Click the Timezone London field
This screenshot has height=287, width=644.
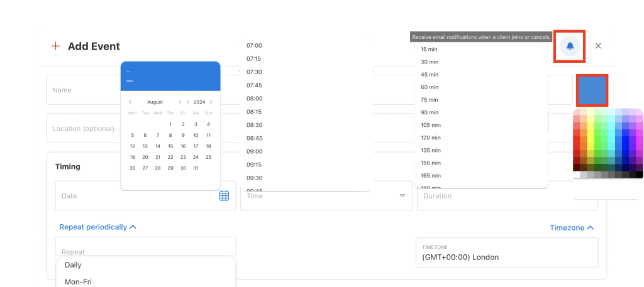[506, 252]
